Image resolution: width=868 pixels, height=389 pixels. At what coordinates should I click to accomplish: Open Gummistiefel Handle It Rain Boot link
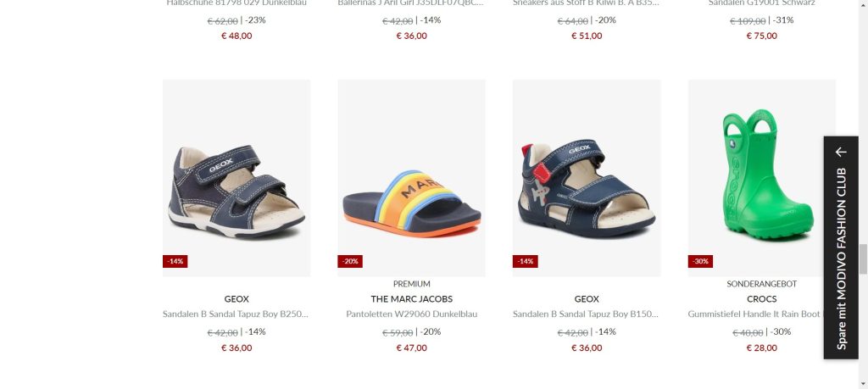756,314
